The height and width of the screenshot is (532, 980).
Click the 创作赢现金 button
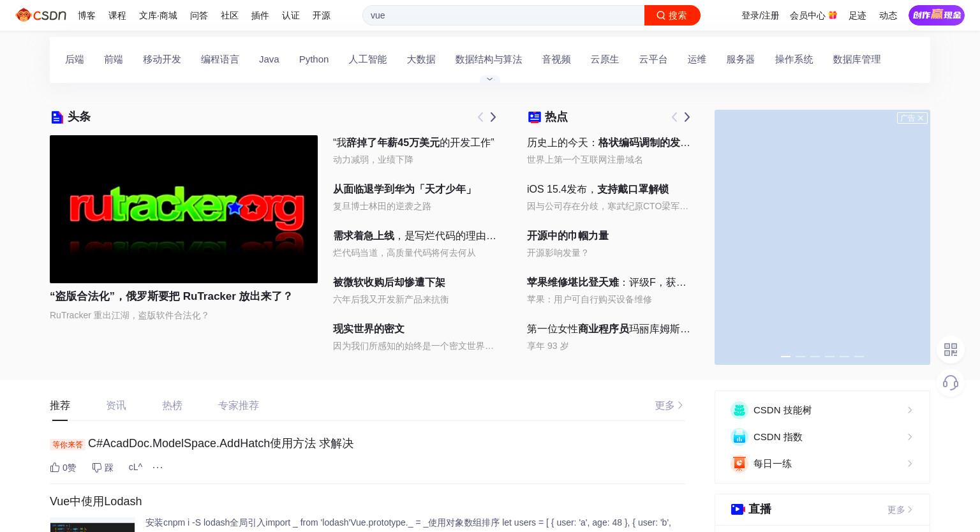click(x=937, y=15)
